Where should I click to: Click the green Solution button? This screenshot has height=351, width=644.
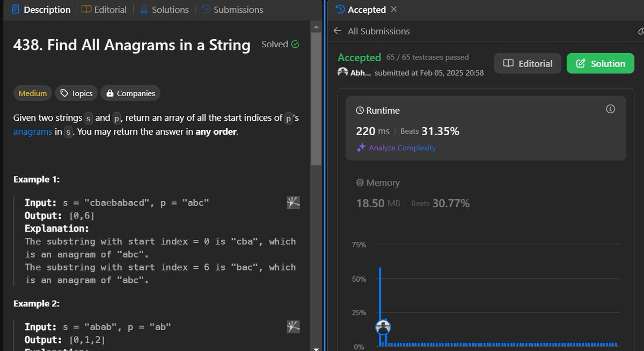click(x=600, y=63)
